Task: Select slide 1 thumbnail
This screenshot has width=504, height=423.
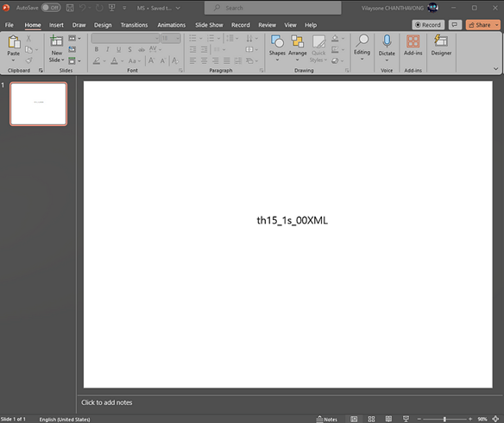Action: [x=39, y=104]
